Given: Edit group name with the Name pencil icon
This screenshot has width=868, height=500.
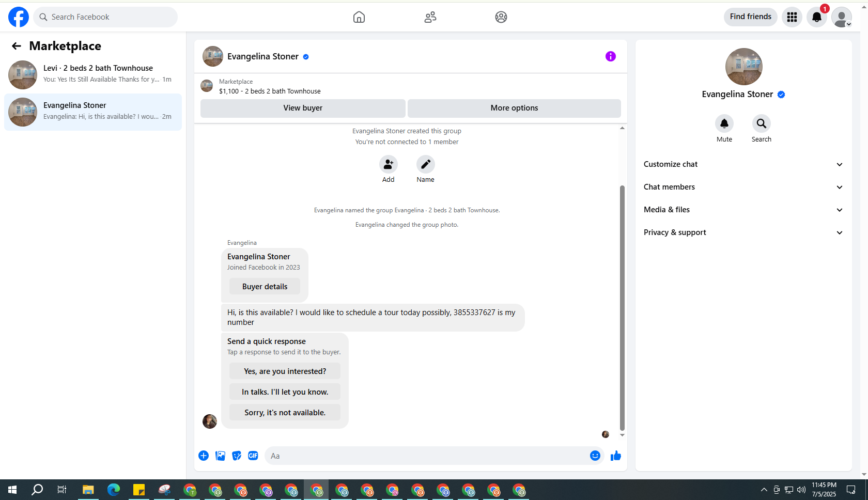Looking at the screenshot, I should pos(426,164).
